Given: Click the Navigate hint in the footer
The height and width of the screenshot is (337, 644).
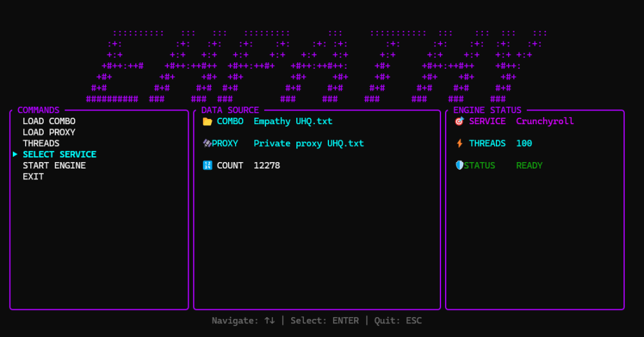Looking at the screenshot, I should (243, 321).
